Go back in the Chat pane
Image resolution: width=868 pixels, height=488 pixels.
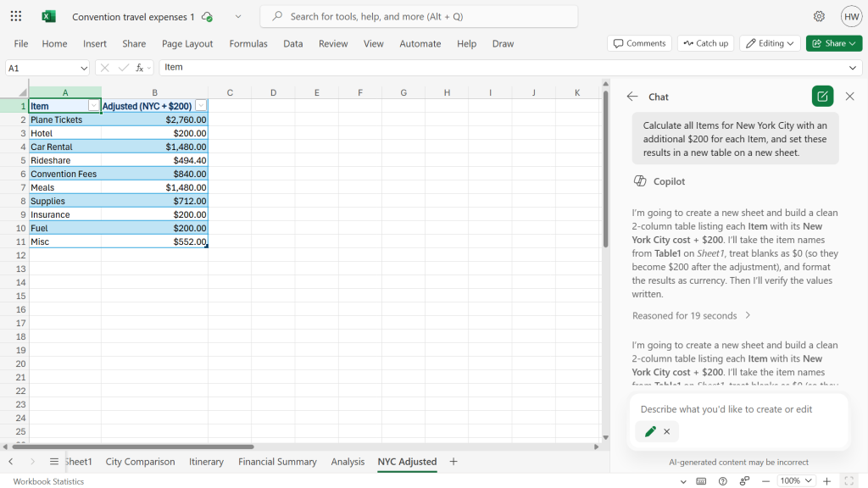[x=632, y=96]
